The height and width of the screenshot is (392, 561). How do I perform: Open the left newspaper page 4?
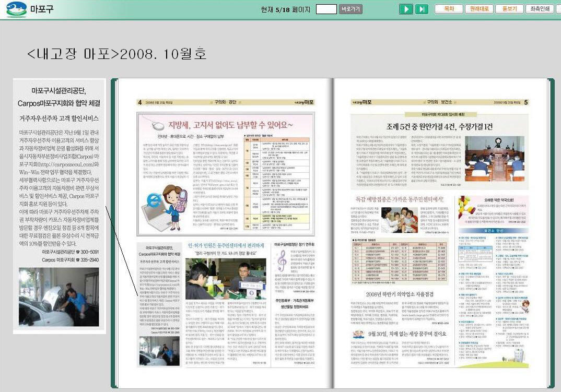pos(225,235)
